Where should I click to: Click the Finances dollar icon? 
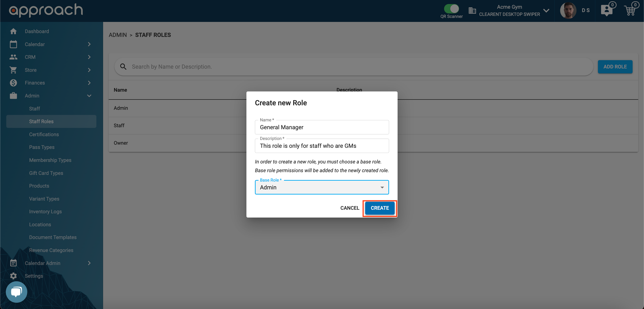[13, 83]
